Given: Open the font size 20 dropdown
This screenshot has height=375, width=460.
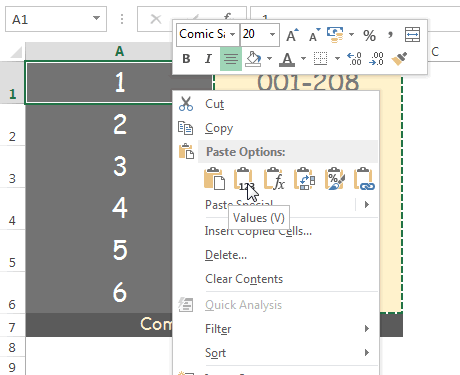Looking at the screenshot, I should pos(272,34).
